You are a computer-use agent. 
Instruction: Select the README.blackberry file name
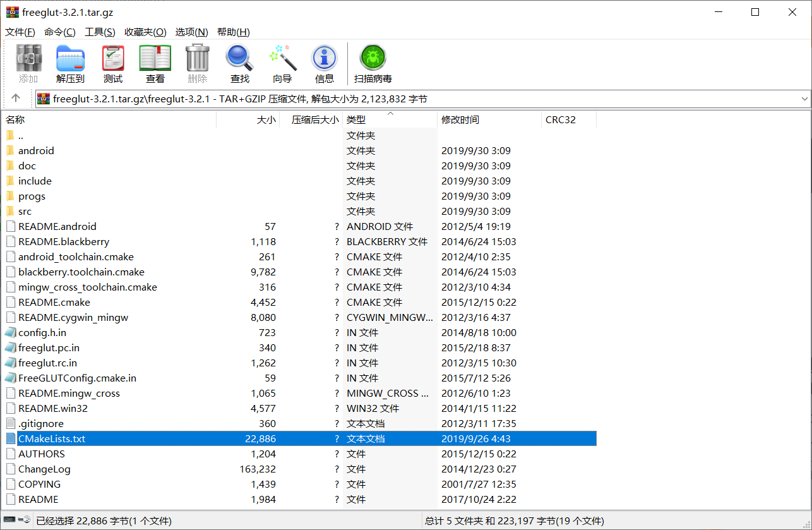pyautogui.click(x=64, y=241)
